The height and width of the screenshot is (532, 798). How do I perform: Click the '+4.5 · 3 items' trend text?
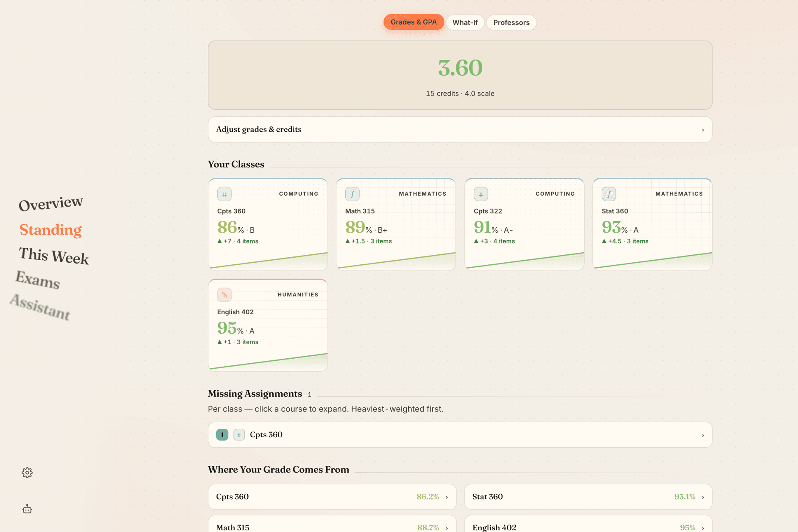[x=625, y=241]
